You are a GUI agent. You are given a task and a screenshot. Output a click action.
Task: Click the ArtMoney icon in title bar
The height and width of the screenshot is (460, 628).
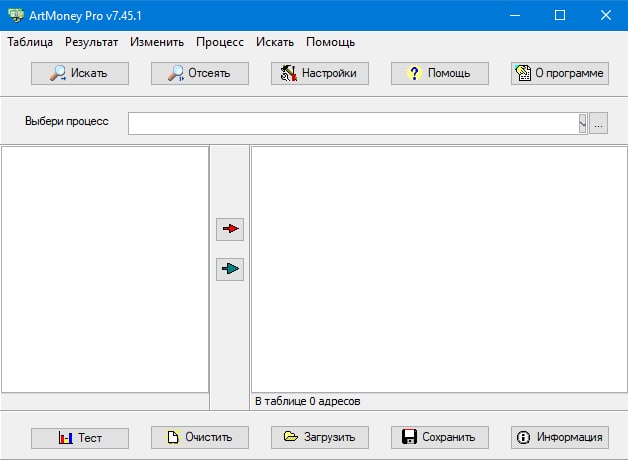(16, 15)
